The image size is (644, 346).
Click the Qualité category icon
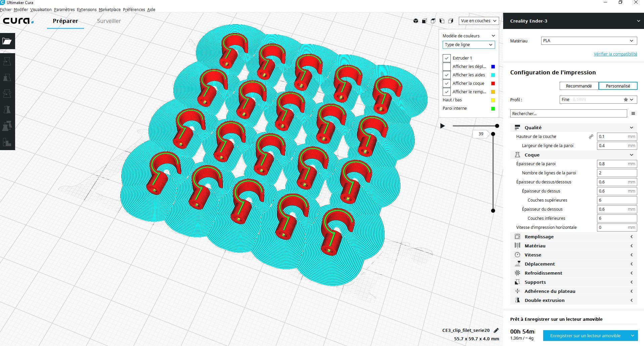(x=518, y=128)
